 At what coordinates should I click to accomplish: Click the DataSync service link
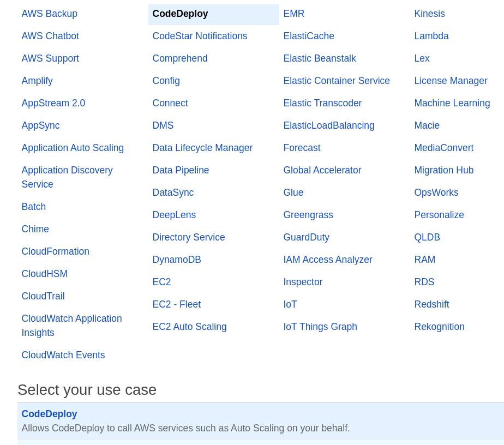coord(173,193)
